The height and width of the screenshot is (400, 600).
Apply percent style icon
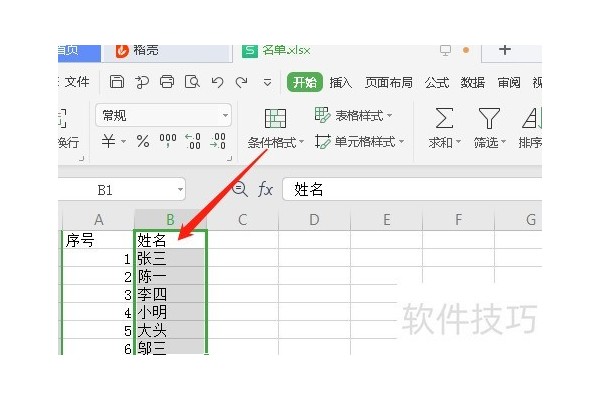(x=143, y=141)
